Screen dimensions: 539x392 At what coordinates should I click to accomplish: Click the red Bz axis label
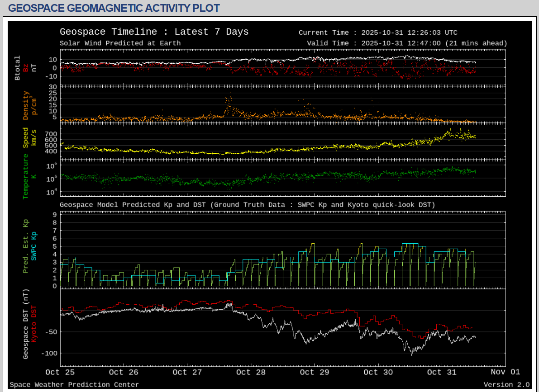tap(26, 68)
